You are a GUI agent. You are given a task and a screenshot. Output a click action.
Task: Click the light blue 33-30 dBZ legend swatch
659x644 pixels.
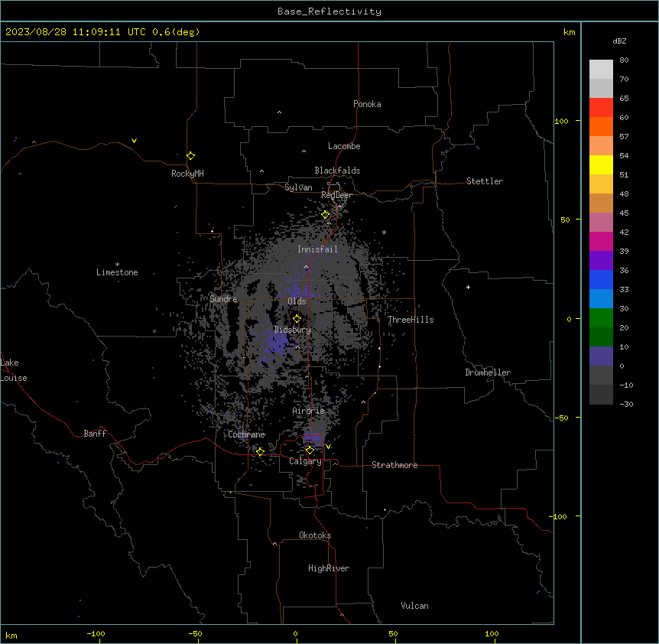(x=601, y=298)
